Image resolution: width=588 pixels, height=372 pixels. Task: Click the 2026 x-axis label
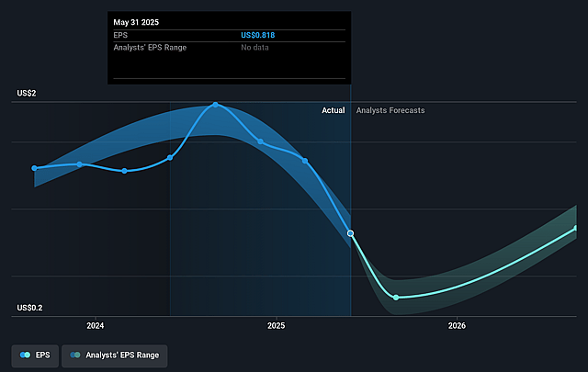(x=457, y=325)
